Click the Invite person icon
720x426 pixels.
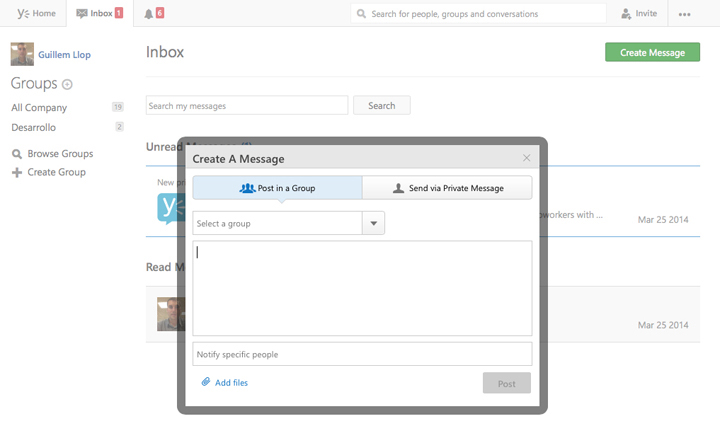point(627,14)
